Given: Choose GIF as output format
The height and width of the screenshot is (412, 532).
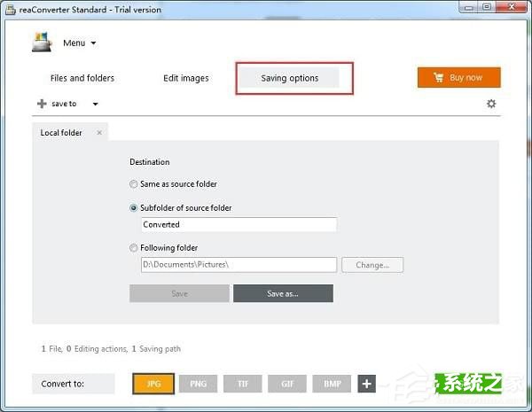Looking at the screenshot, I should (287, 384).
